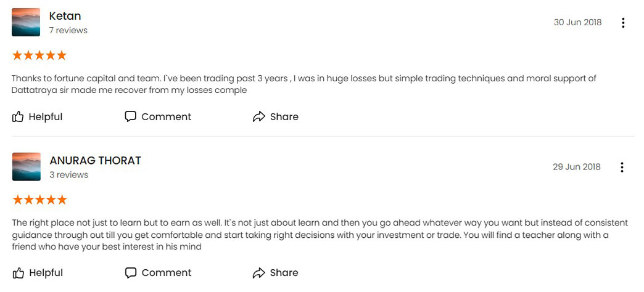
Task: Select Comment label on Anurag's review
Action: coord(167,273)
